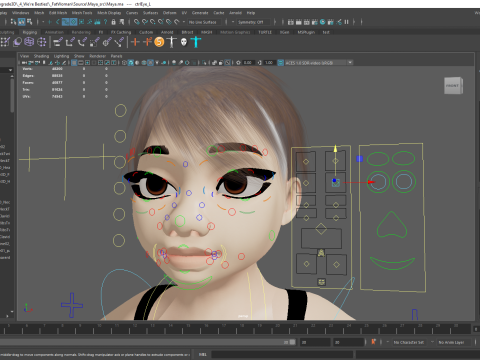
Task: Open the Mesh Tools menu
Action: coord(82,13)
